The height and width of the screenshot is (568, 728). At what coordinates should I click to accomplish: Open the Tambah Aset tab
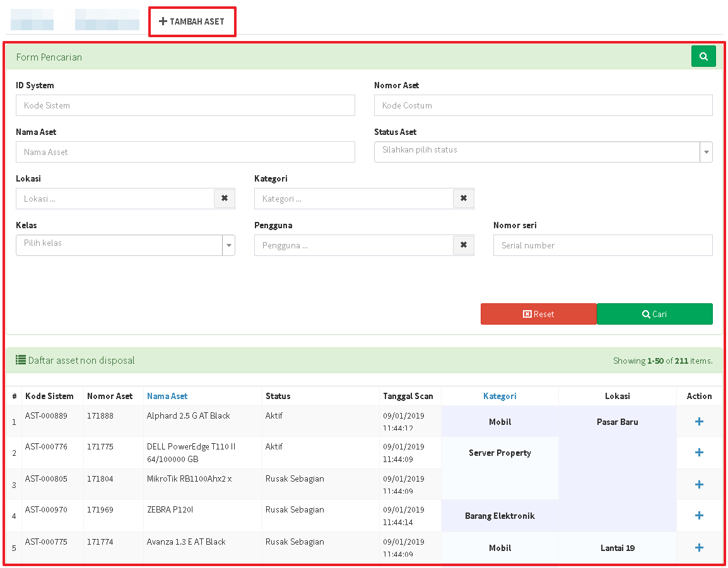192,21
